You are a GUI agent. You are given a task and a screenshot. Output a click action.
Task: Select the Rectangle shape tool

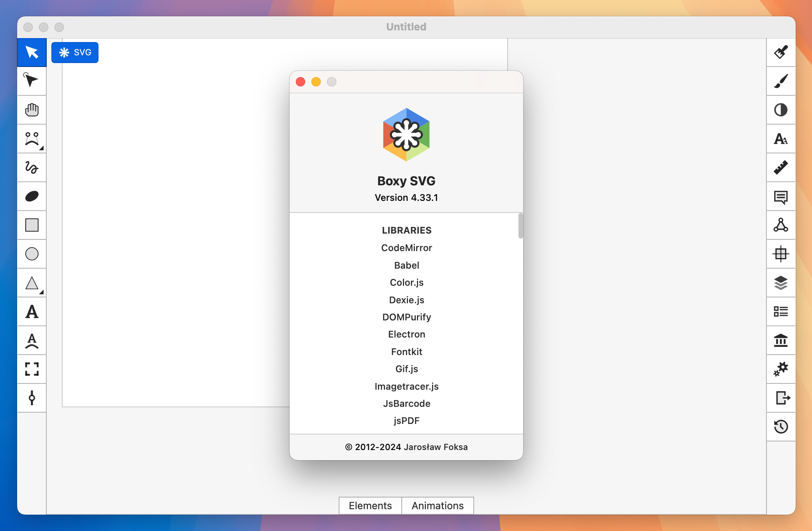pyautogui.click(x=32, y=225)
